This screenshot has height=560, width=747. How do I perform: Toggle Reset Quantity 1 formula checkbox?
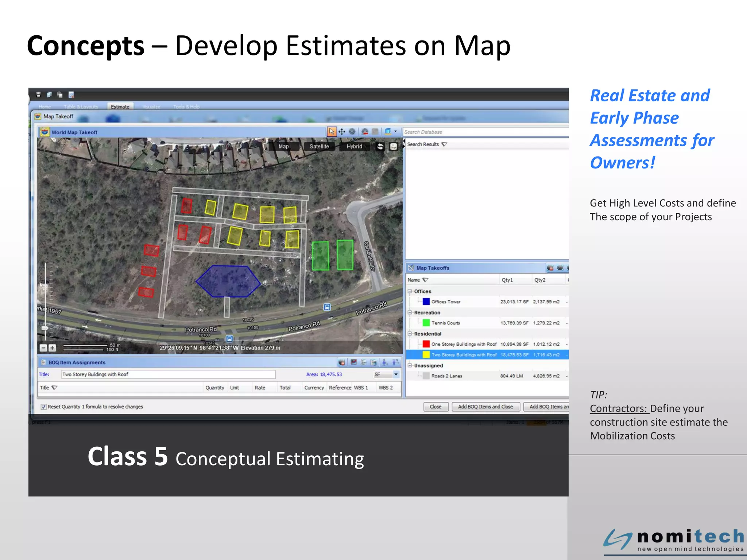point(43,407)
